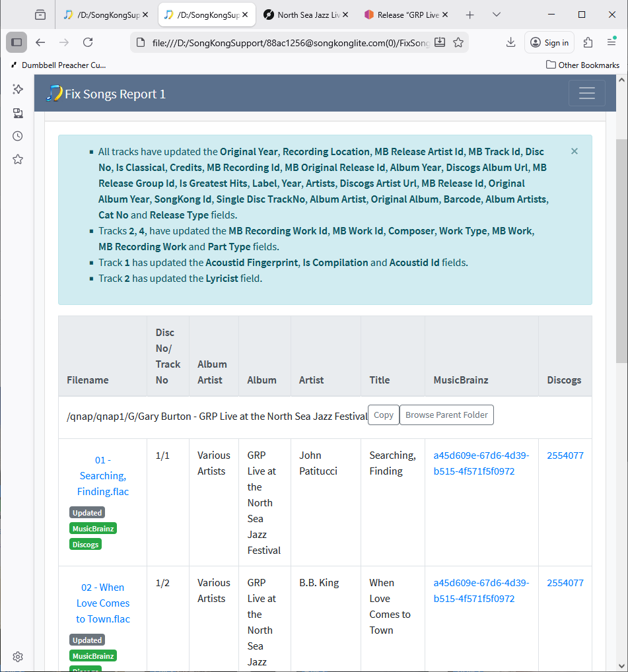Reload the current page
The width and height of the screenshot is (628, 672).
[x=88, y=42]
